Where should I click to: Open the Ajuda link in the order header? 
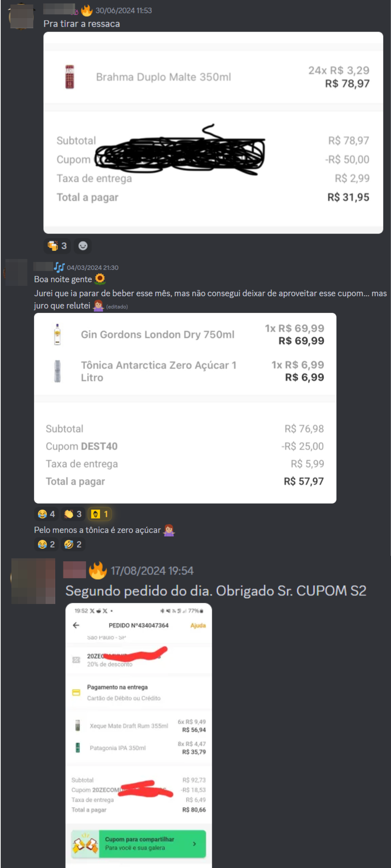198,625
